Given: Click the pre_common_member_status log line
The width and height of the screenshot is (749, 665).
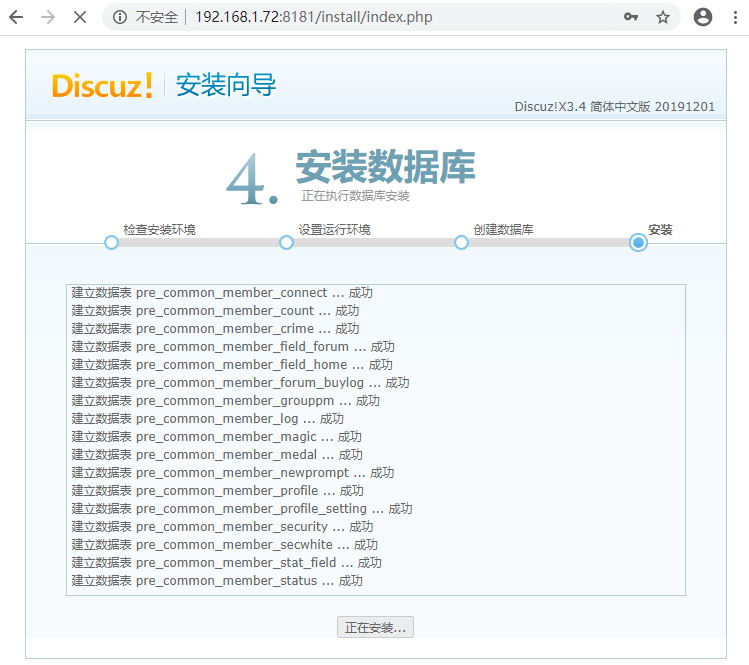Looking at the screenshot, I should 217,581.
